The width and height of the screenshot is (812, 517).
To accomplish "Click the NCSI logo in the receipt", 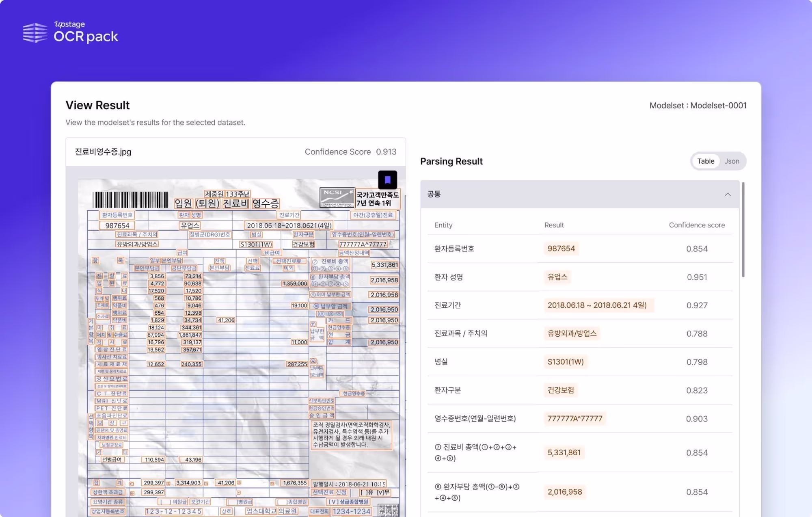I will (337, 197).
